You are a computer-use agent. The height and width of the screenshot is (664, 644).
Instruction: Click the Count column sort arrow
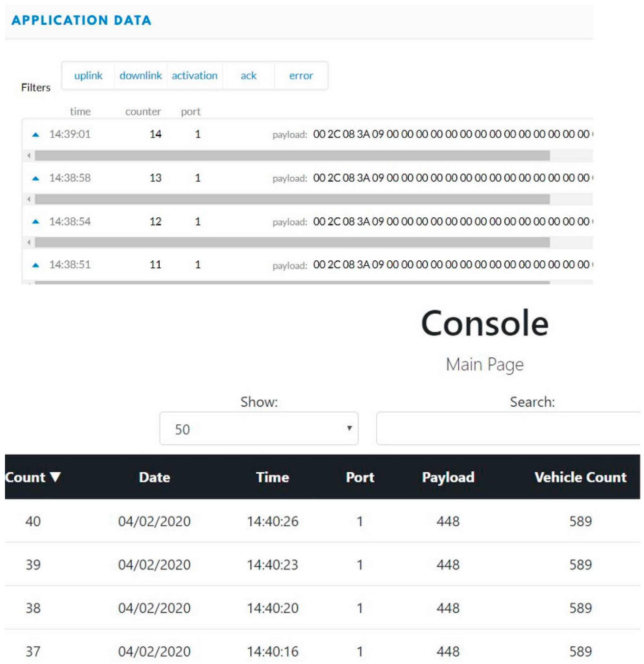coord(55,477)
